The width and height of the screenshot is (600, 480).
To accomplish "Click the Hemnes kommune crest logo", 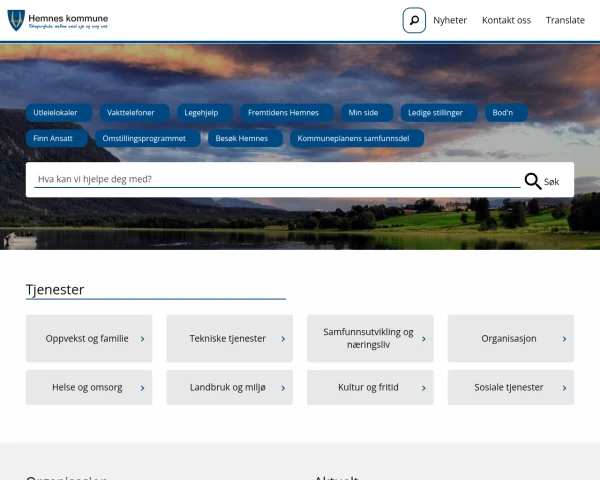I will [16, 20].
